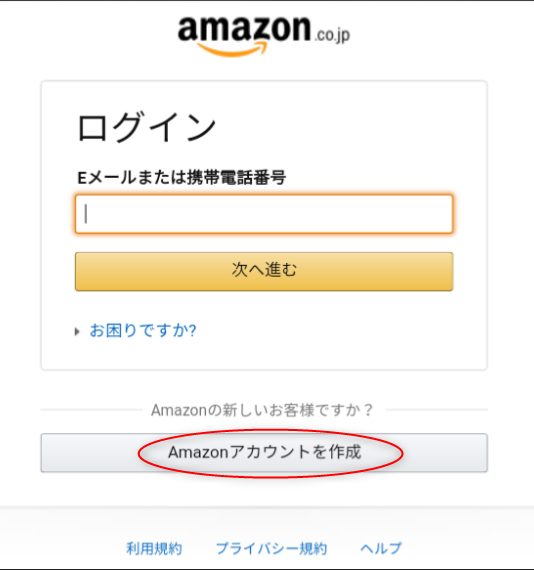Open the ヘルプ footer link
The height and width of the screenshot is (570, 534).
[x=381, y=548]
